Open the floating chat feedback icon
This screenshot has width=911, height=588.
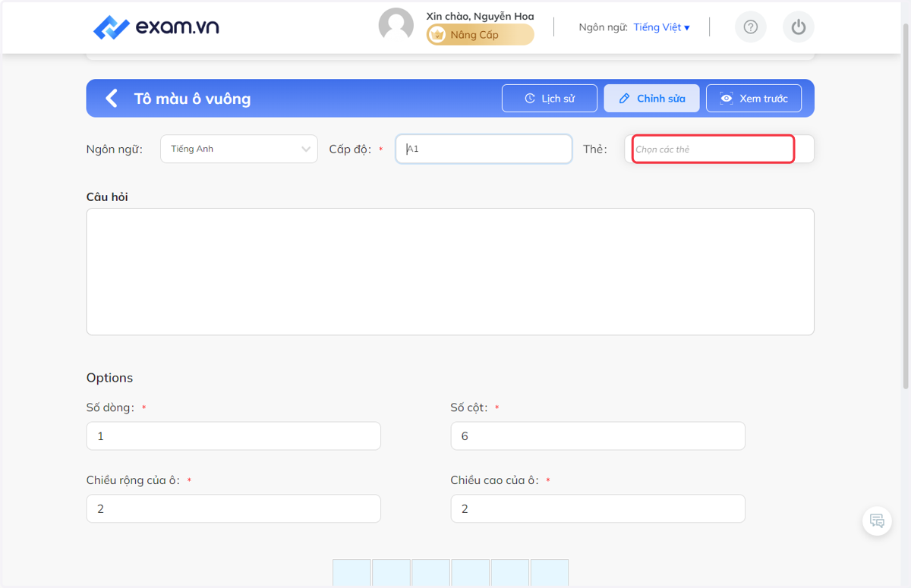coord(877,520)
